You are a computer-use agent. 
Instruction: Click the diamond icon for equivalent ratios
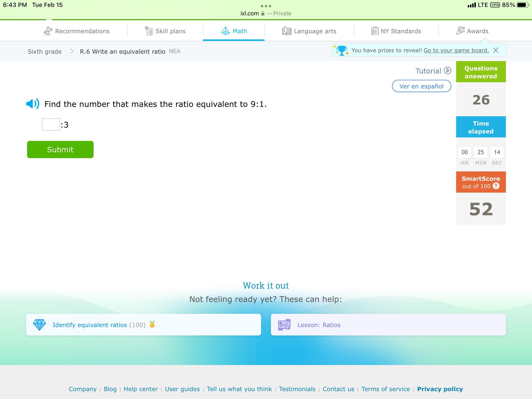(x=39, y=325)
